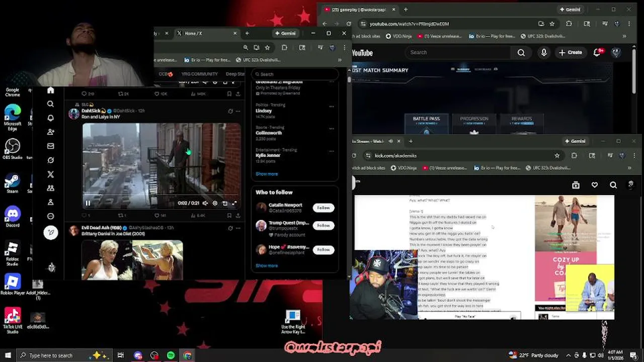Open Steam desktop icon

click(x=13, y=183)
